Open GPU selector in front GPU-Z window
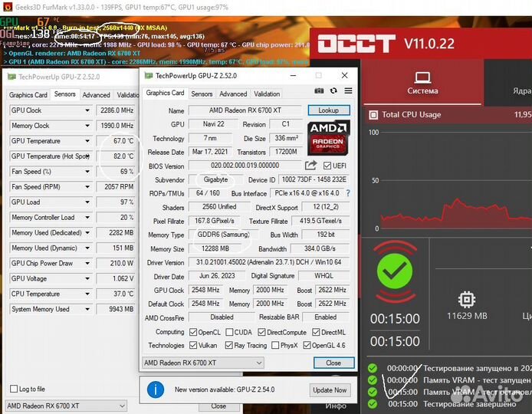The height and width of the screenshot is (414, 532). [x=202, y=363]
